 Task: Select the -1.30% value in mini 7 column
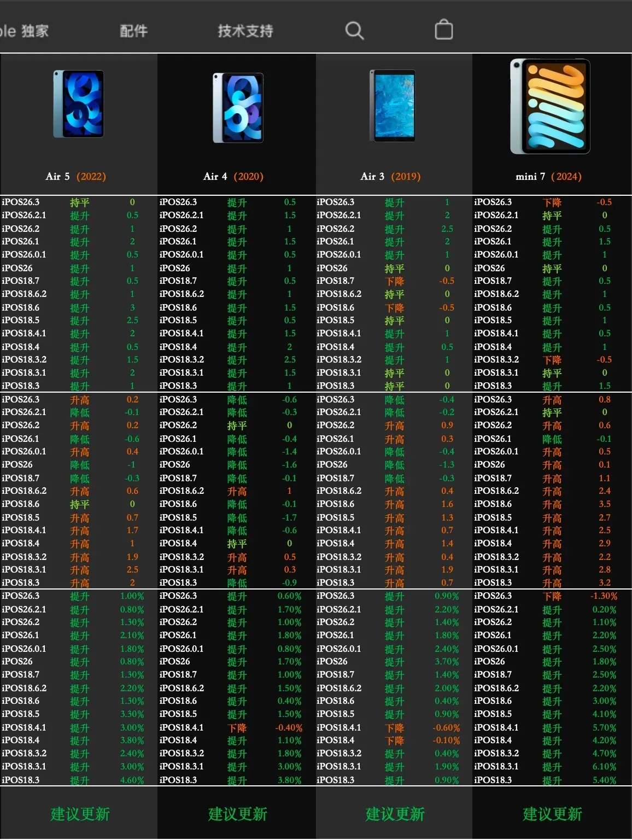click(x=604, y=596)
